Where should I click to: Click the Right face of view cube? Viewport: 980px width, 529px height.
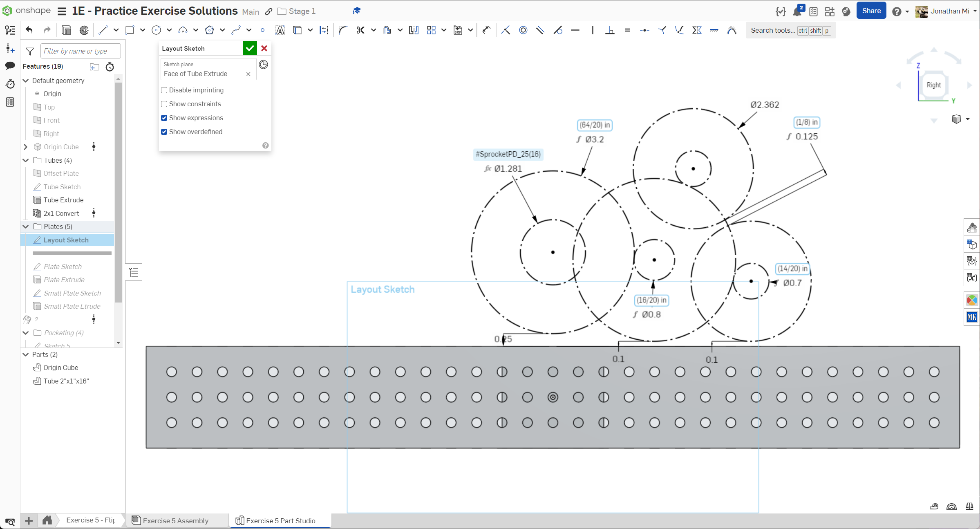point(933,85)
